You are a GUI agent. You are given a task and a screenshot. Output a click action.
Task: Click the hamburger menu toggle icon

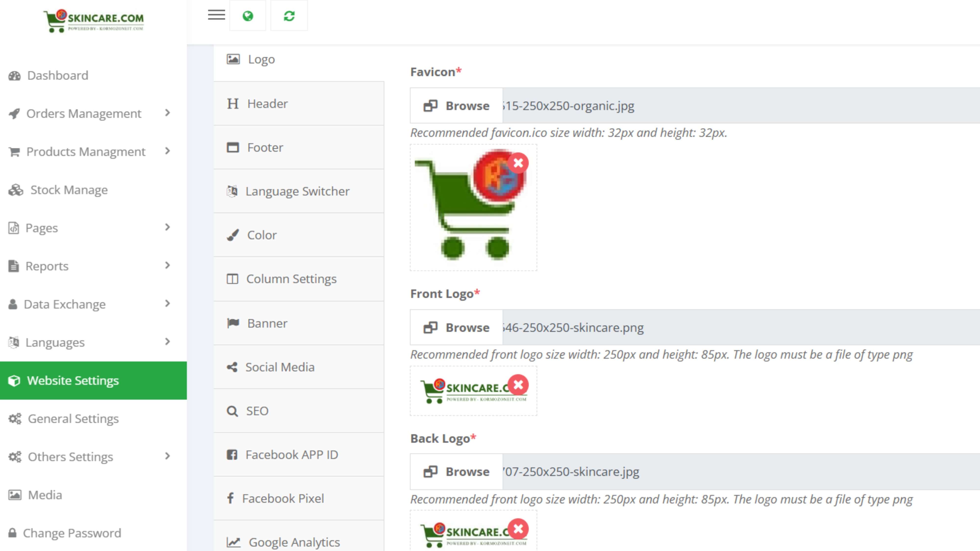[216, 15]
